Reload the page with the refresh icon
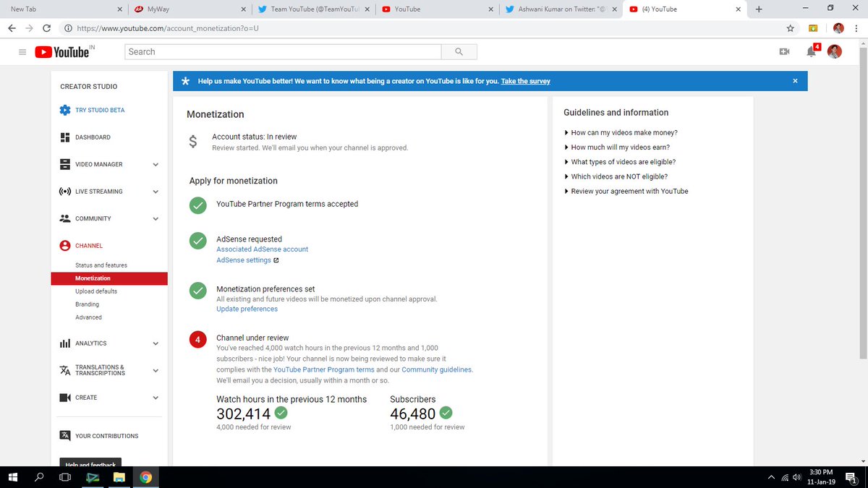Screen dimensions: 868x488 point(47,28)
